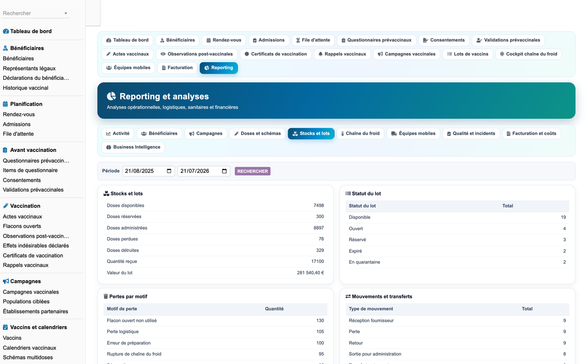Click the pie chart icon in Reporting banner
The image size is (588, 364).
click(112, 97)
